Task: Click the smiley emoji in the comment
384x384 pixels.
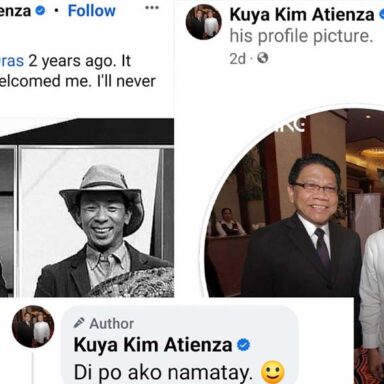Action: 273,373
